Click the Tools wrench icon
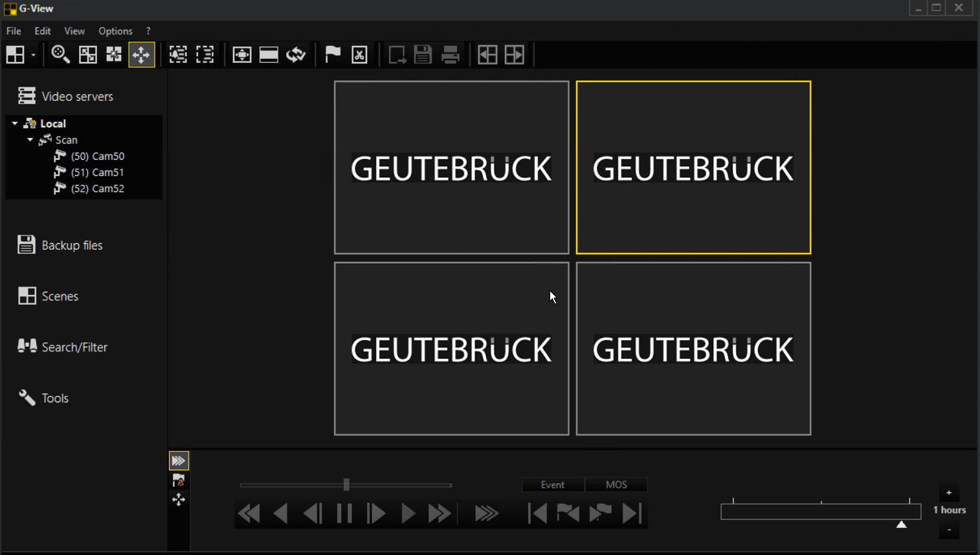980x555 pixels. pos(27,398)
